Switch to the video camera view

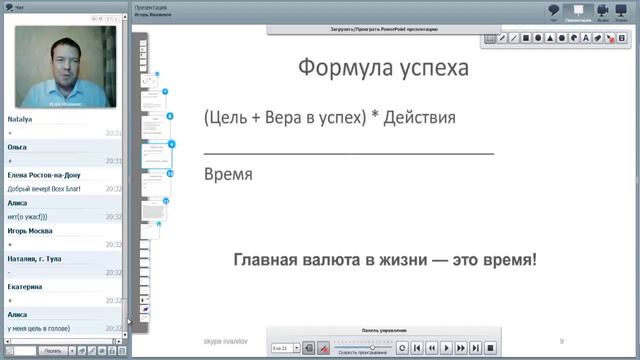[x=603, y=12]
